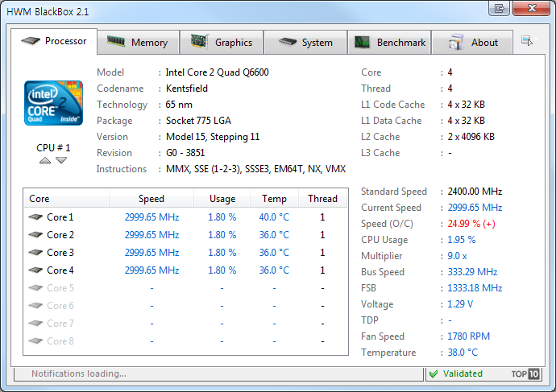Open the About tab
This screenshot has height=392, width=556.
coord(472,43)
